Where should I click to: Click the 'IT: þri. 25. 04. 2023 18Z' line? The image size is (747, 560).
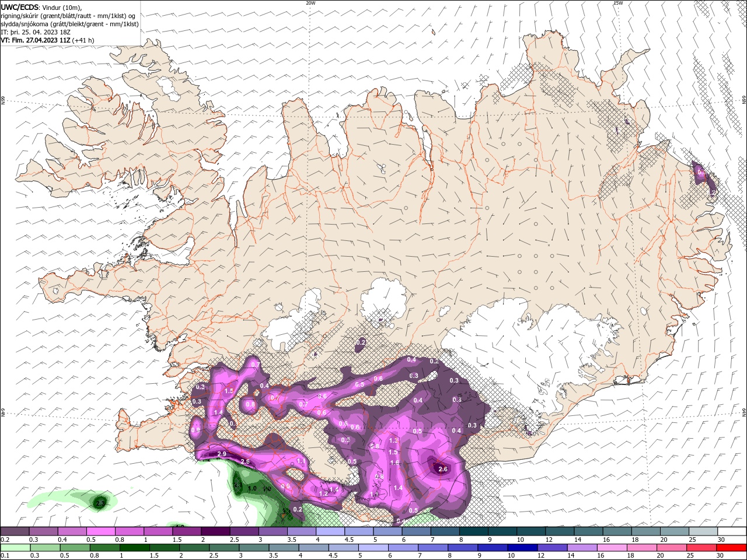35,32
